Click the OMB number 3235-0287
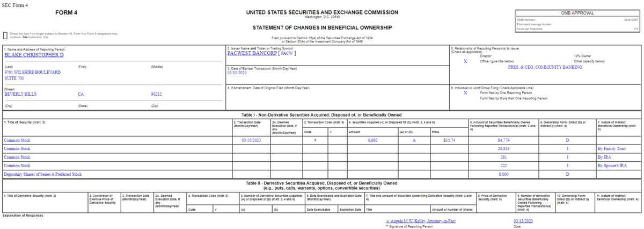 coord(632,20)
